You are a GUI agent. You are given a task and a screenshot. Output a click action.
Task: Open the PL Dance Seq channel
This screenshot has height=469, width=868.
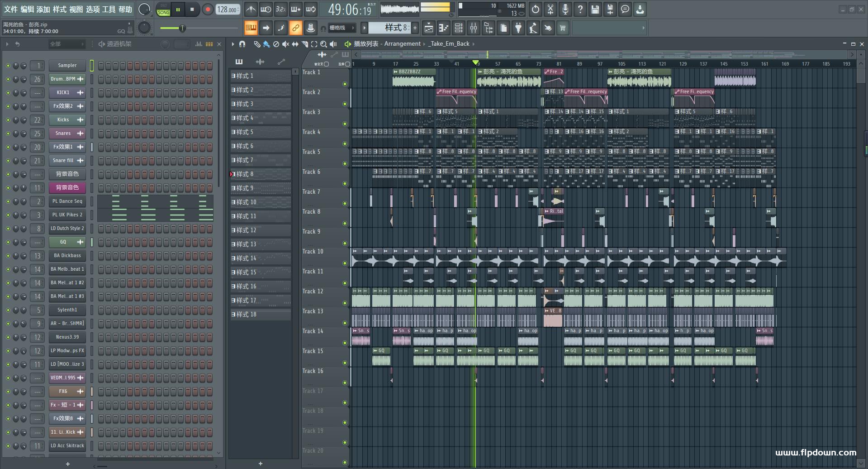67,201
